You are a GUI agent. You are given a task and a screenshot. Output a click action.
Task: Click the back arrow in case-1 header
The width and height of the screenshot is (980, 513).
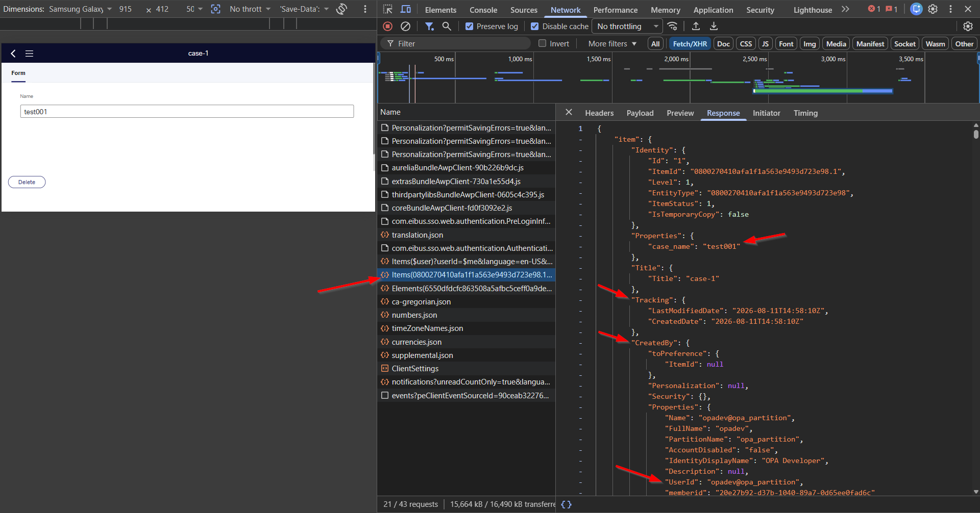pyautogui.click(x=13, y=53)
